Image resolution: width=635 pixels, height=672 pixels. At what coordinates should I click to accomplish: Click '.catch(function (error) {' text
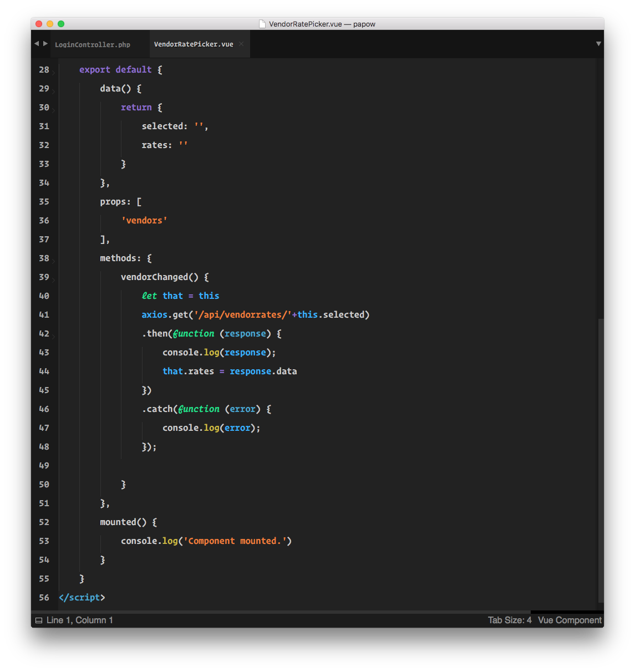[x=207, y=409]
